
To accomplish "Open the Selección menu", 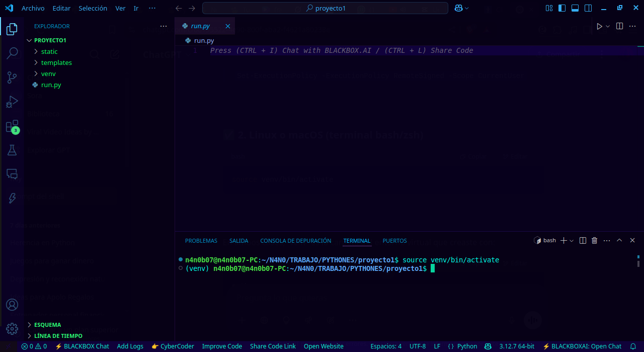I will [93, 8].
